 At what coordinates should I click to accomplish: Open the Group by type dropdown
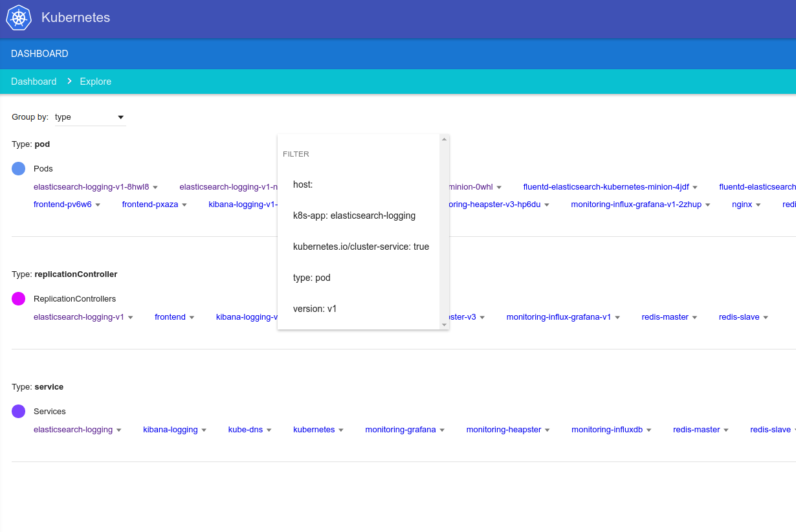[x=89, y=117]
